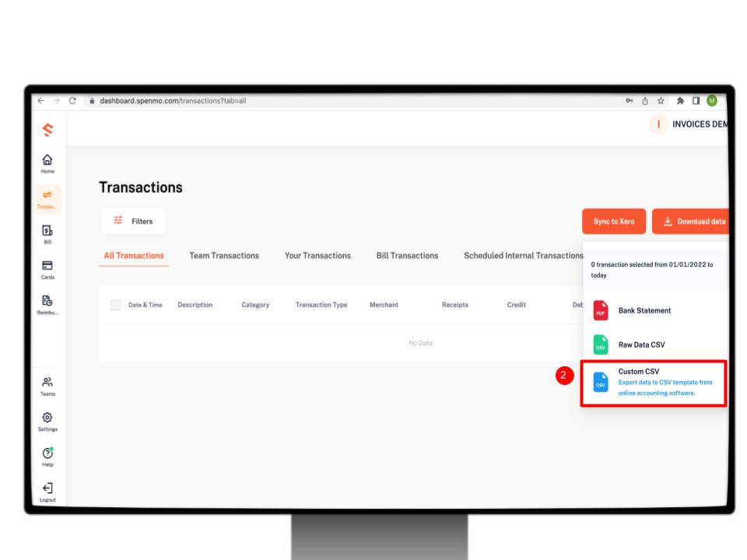Bookmark this page with star icon

point(661,100)
